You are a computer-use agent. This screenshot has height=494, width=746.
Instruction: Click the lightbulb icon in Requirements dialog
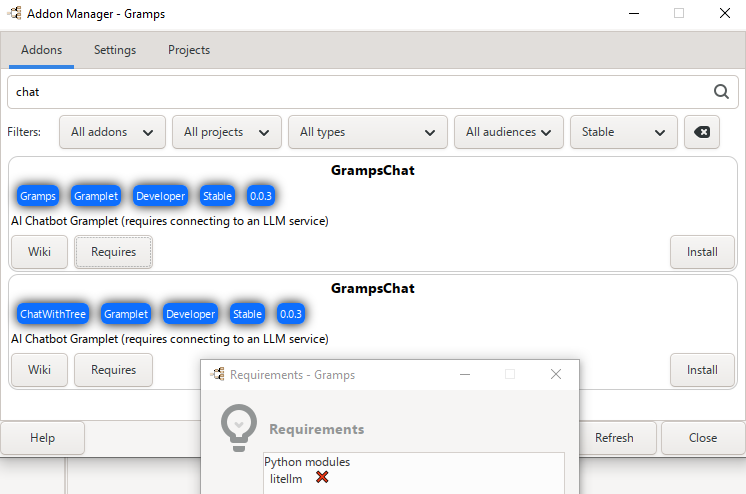[239, 428]
